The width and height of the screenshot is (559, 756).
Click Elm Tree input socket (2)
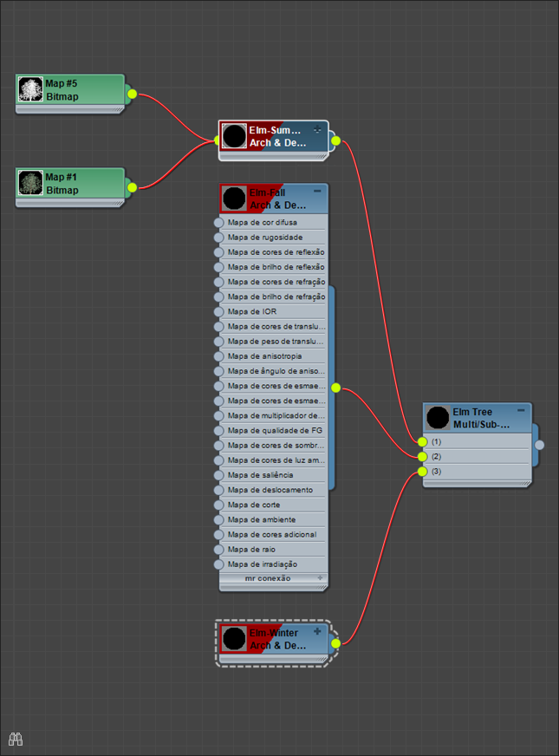click(423, 457)
